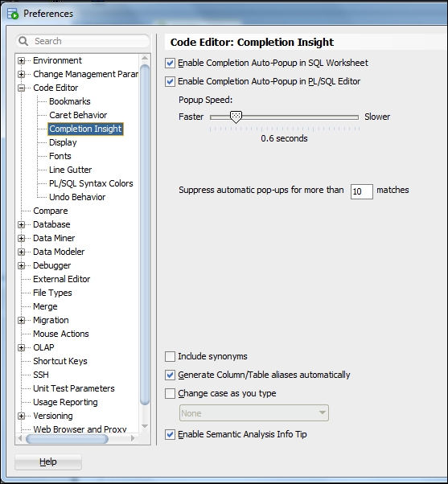Click the magnifier icon in search box
Image resolution: width=448 pixels, height=484 pixels.
(x=23, y=41)
